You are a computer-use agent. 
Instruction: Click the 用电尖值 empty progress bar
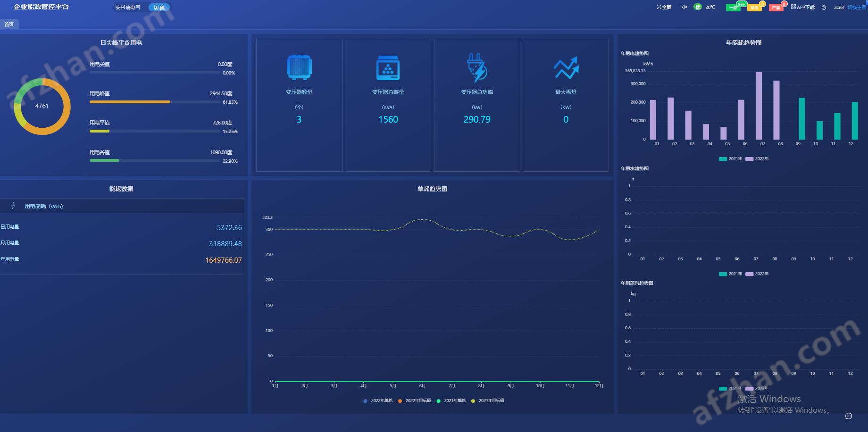click(155, 73)
